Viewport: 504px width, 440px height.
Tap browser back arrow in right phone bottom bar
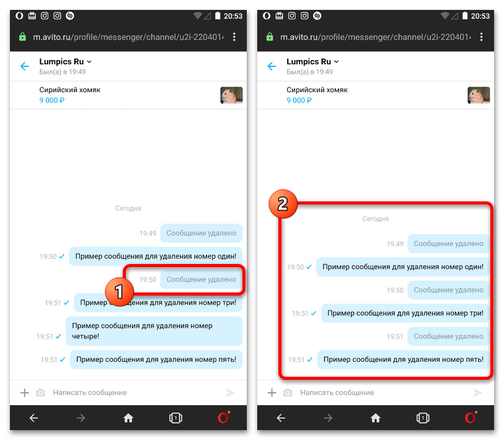(281, 418)
